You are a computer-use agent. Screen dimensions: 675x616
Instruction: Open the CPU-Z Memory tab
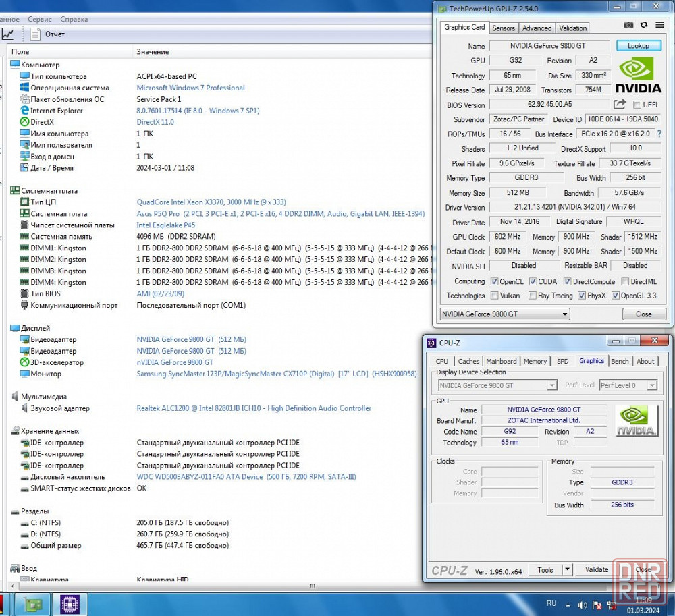[x=535, y=362]
